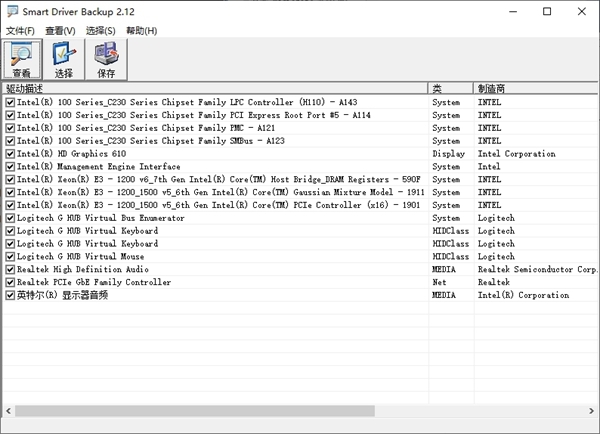
Task: Uncheck 英特尔(R) 显示器音频 driver
Action: (10, 295)
